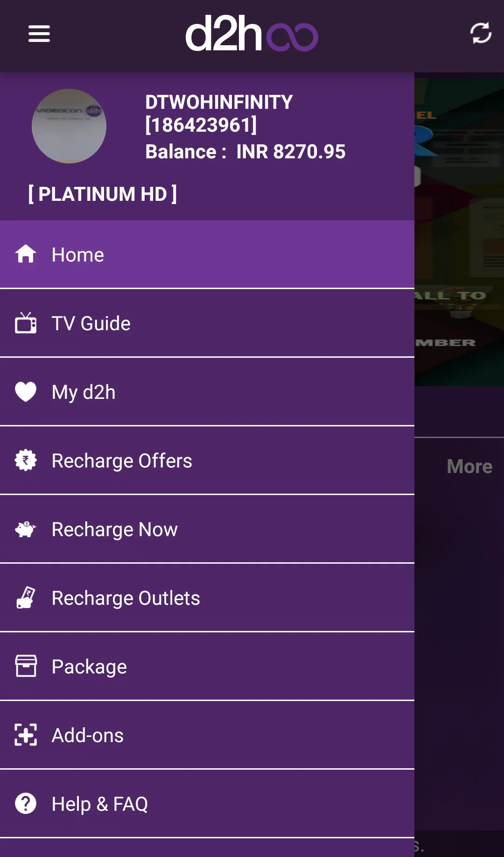Tap the round profile picture
This screenshot has height=857, width=504.
(x=69, y=126)
